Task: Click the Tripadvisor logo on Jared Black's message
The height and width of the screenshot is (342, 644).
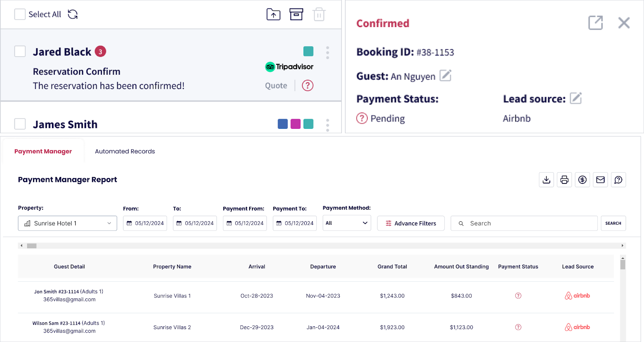Action: (289, 67)
